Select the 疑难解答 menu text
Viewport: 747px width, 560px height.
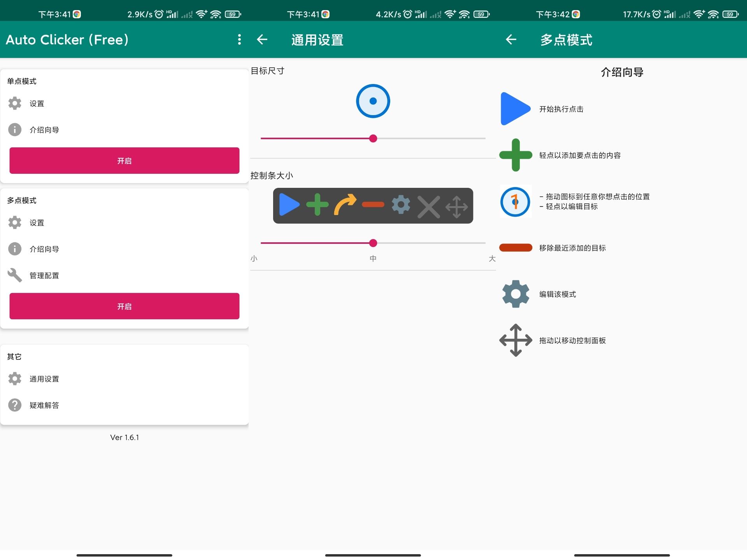tap(44, 405)
